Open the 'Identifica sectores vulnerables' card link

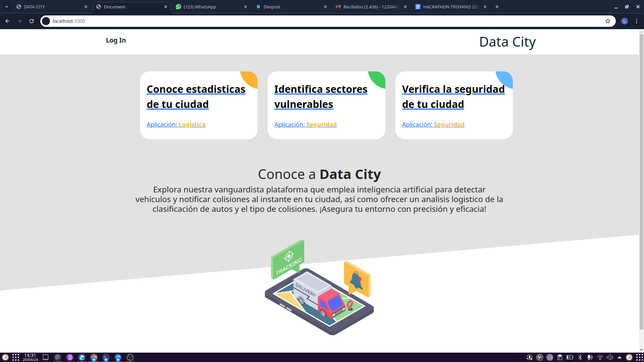coord(320,97)
